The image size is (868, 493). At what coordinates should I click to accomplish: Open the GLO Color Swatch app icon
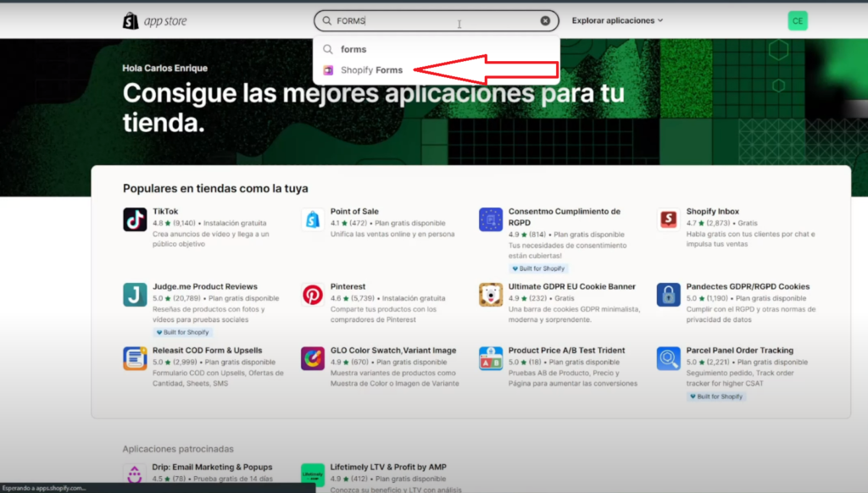pos(313,358)
